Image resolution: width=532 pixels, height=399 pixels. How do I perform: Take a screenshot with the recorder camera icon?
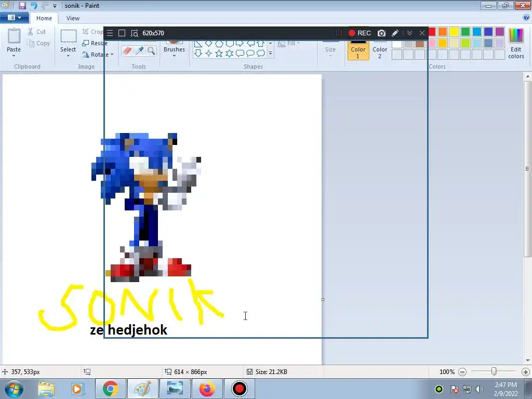coord(382,33)
